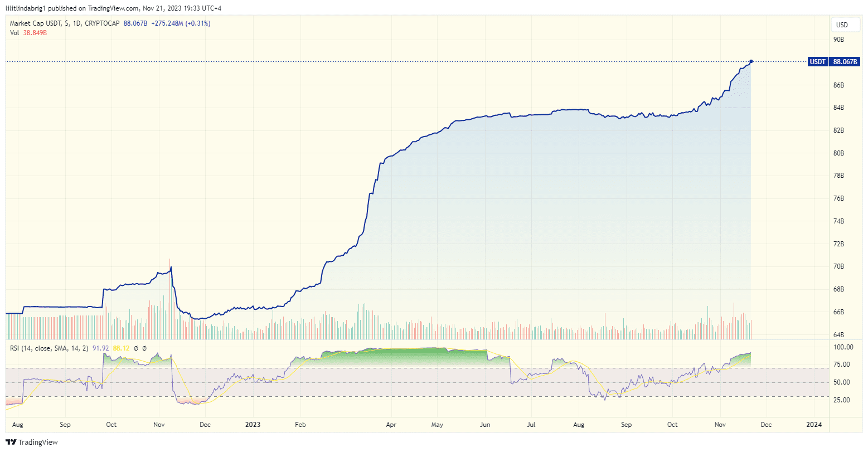868x452 pixels.
Task: Open the CRYPTOCAP source label in legend
Action: (x=102, y=23)
